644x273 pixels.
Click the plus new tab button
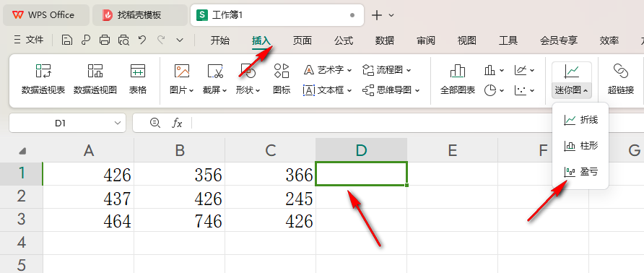point(377,15)
